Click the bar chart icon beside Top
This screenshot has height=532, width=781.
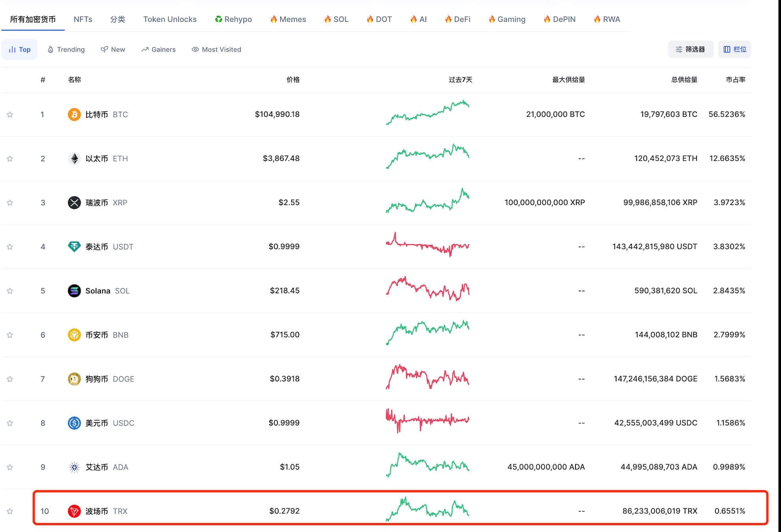click(12, 49)
